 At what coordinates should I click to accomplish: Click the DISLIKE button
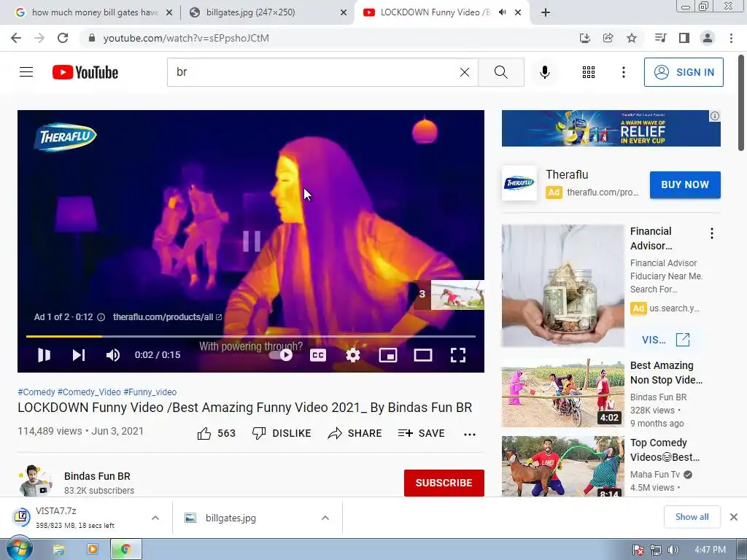point(282,433)
